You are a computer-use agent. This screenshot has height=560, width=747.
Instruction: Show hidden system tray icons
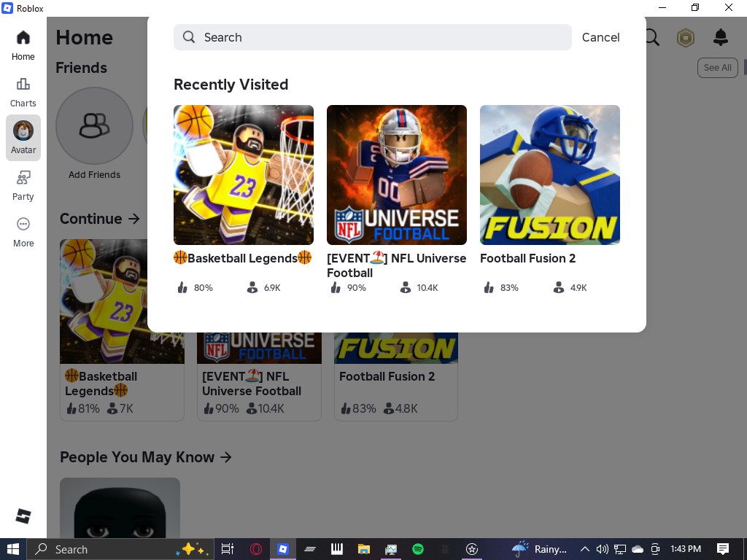coord(584,549)
